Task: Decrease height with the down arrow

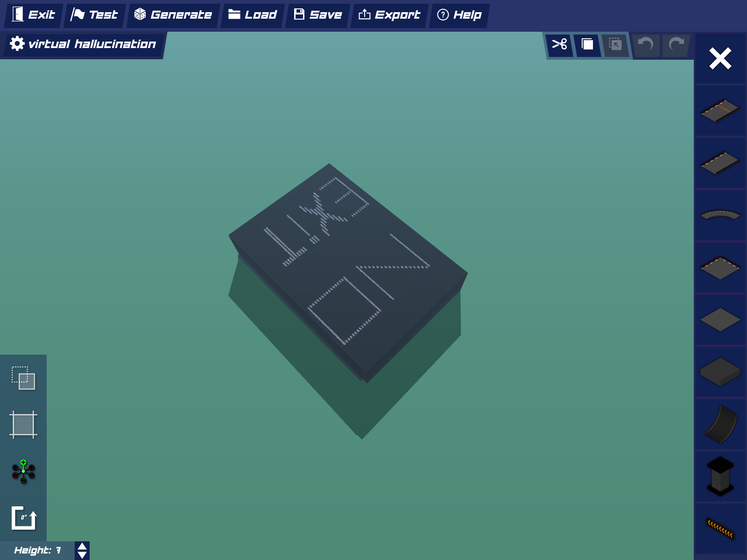Action: click(82, 555)
